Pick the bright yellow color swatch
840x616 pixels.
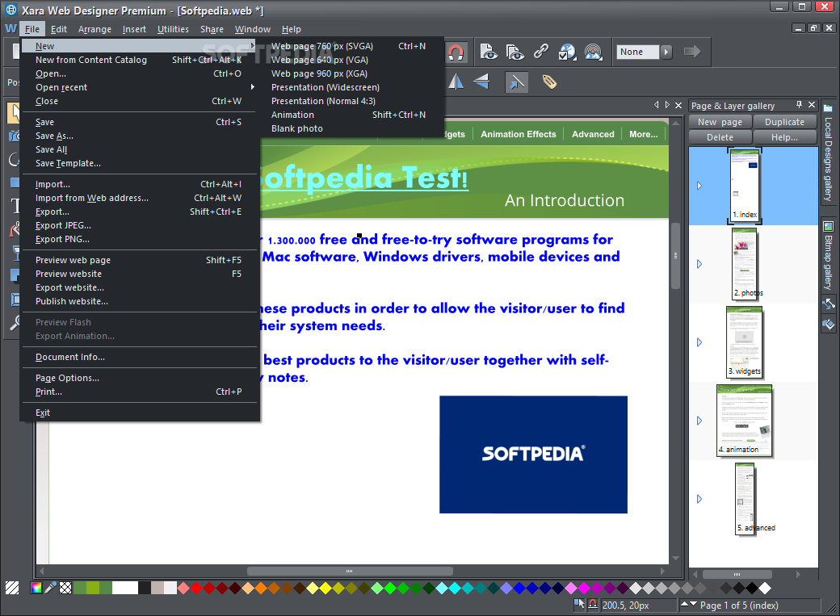click(x=325, y=588)
